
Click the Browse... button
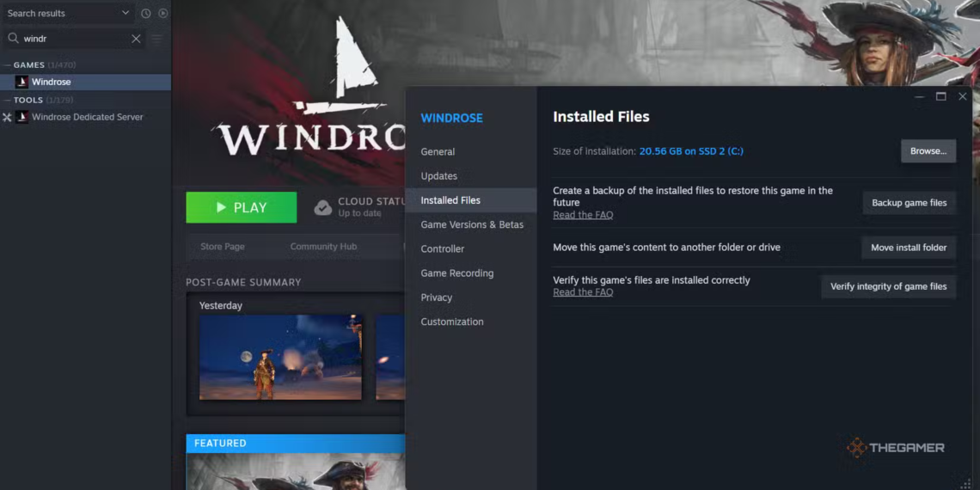click(928, 151)
